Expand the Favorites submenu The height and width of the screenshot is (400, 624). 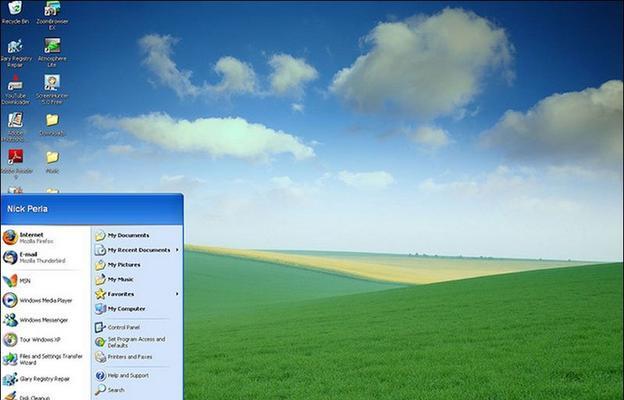coord(137,294)
